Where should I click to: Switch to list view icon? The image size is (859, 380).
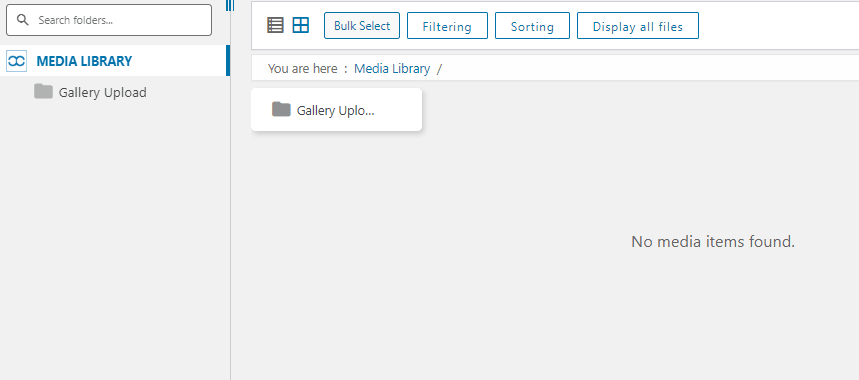(275, 25)
